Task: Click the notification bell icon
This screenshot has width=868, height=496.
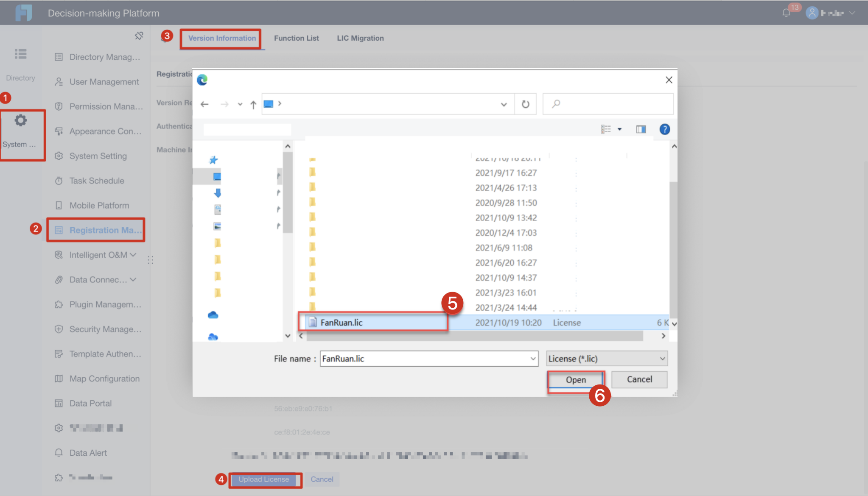Action: 786,13
